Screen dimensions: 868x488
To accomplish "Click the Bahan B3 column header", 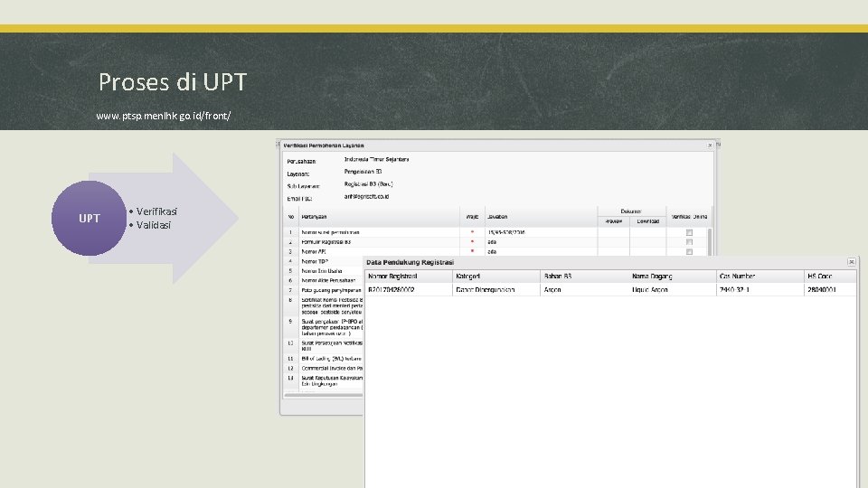I will point(585,277).
